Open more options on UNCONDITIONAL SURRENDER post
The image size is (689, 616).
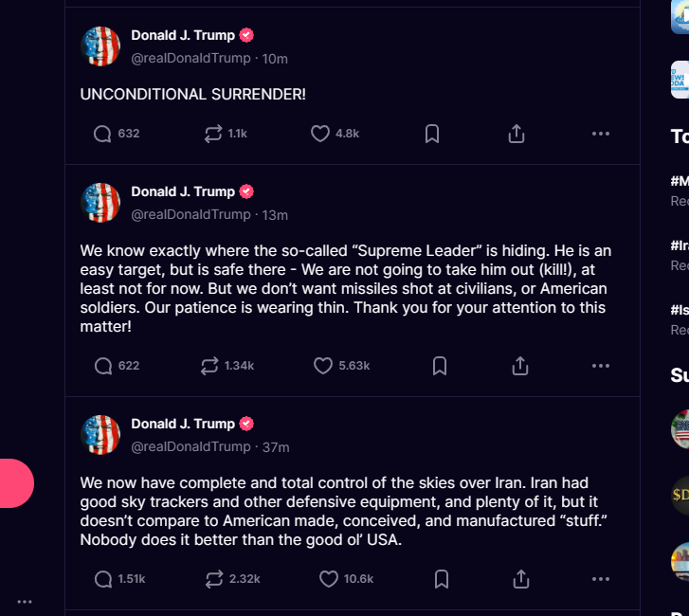pyautogui.click(x=601, y=134)
